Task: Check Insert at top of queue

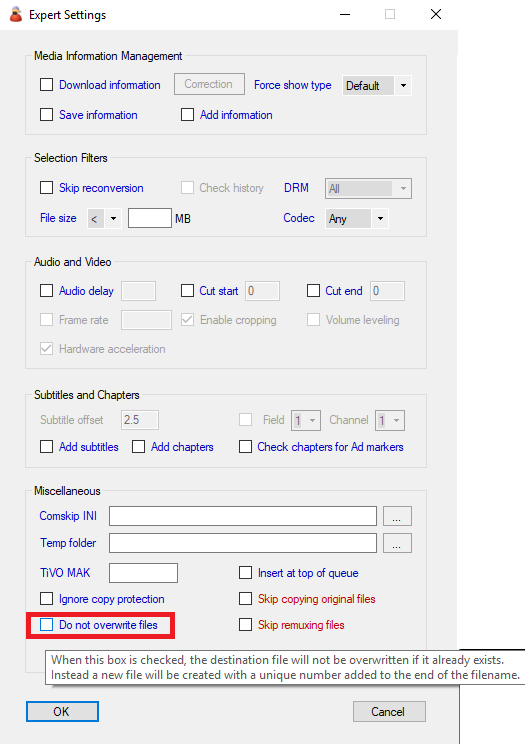Action: [245, 573]
